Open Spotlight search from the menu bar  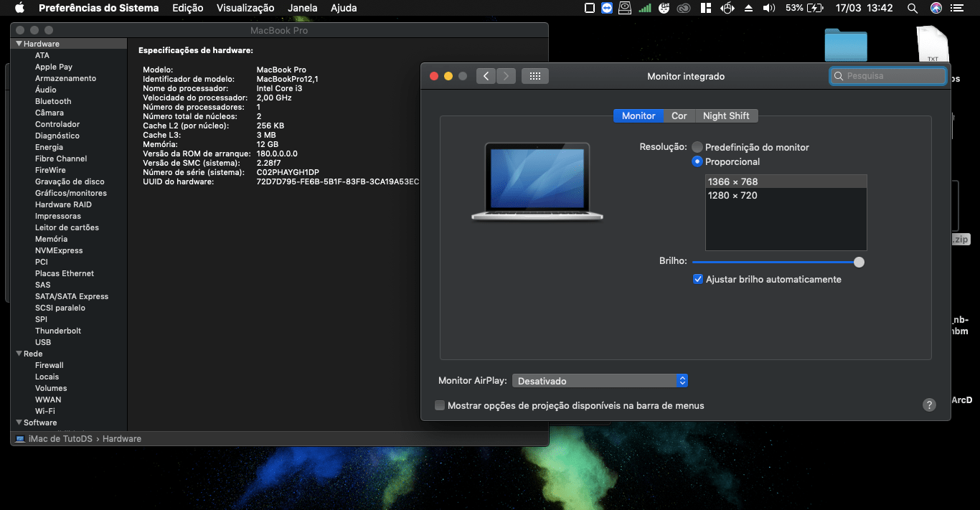point(912,8)
